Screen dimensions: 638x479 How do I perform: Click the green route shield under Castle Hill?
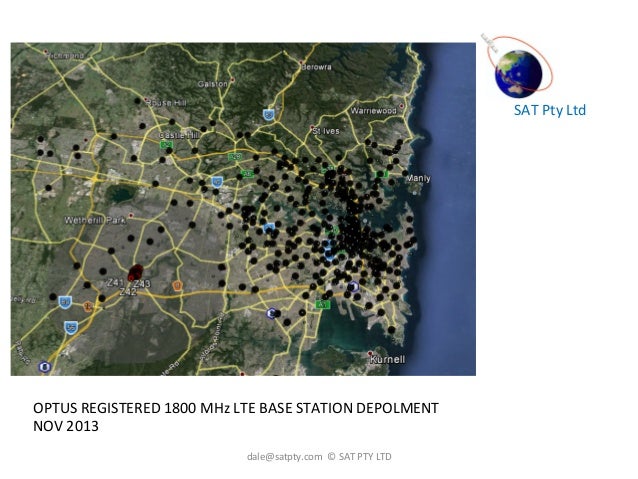point(167,146)
